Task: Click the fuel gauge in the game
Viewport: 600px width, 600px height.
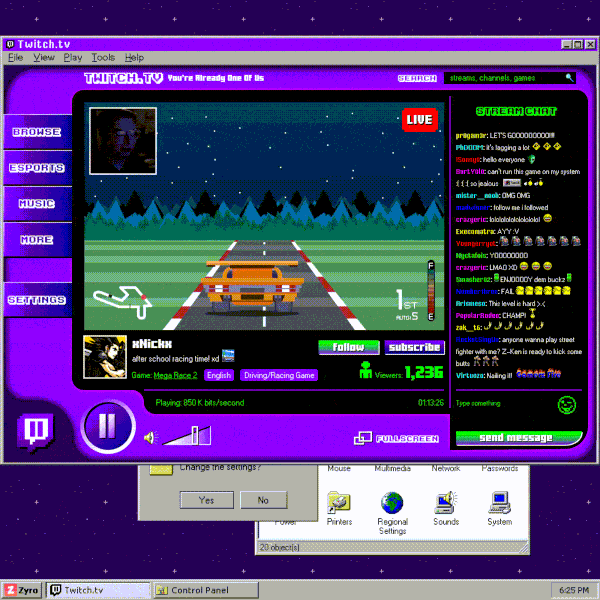Action: pos(431,290)
